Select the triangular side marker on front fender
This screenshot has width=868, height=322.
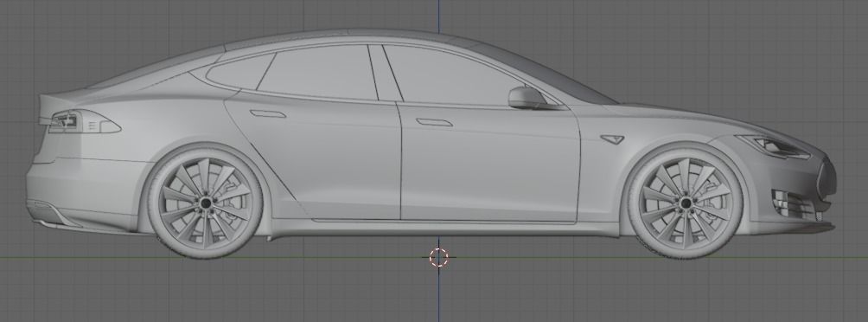612,138
